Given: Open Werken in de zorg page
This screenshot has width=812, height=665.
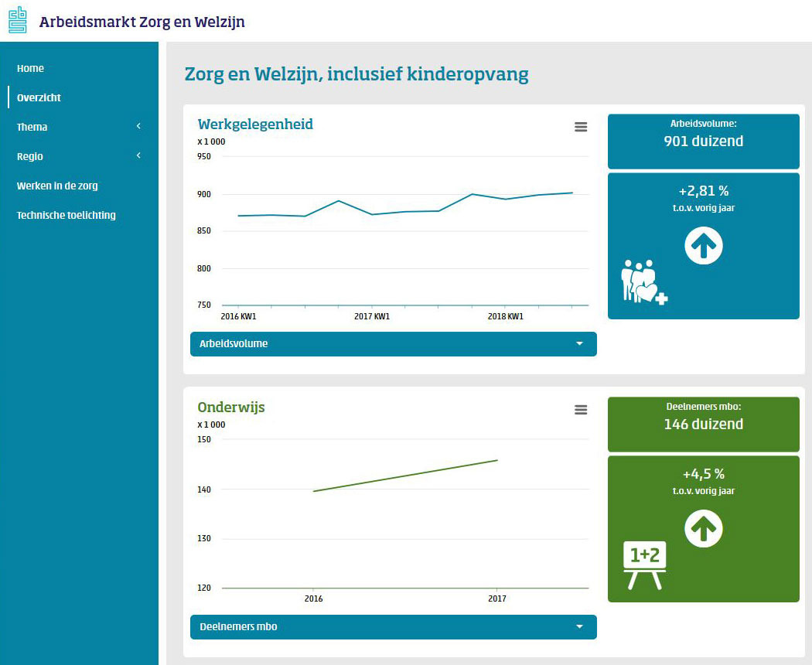Looking at the screenshot, I should tap(57, 186).
